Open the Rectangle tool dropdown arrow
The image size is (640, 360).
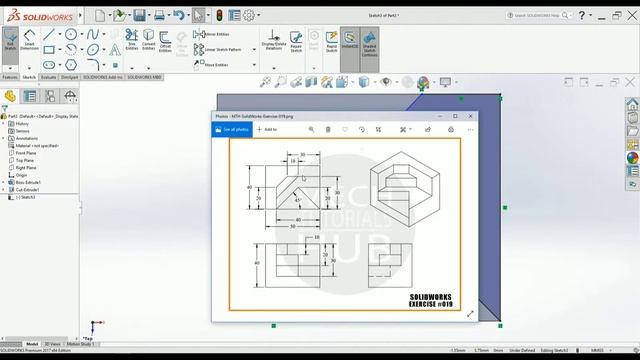[x=60, y=50]
